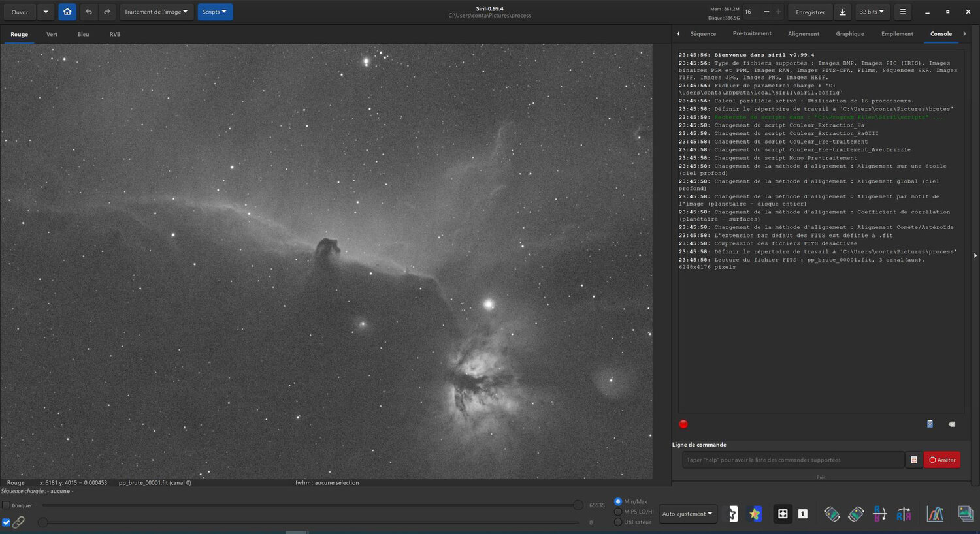
Task: Click the redo arrow in top toolbar
Action: click(x=107, y=12)
